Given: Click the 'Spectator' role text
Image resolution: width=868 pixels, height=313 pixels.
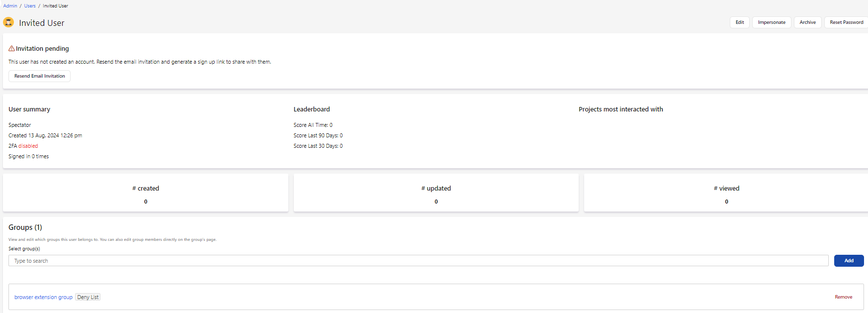Looking at the screenshot, I should click(x=19, y=125).
